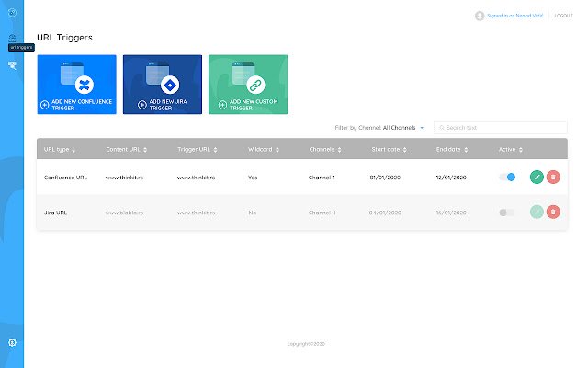Viewport: 588px width, 368px height.
Task: Sort by Channels column
Action: coord(325,149)
